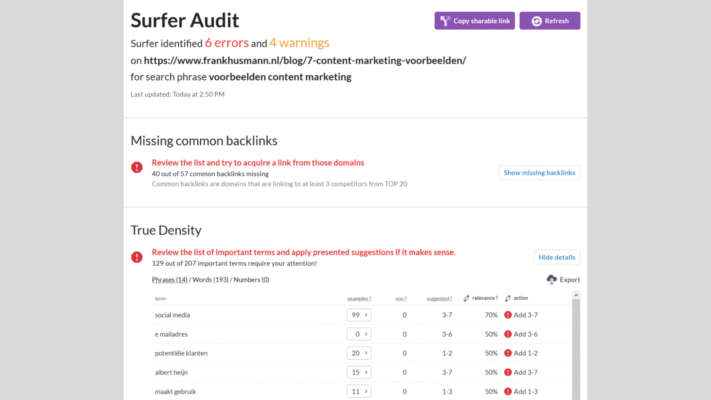Click the Missing common backlinks error icon
Image resolution: width=711 pixels, height=400 pixels.
tap(137, 167)
